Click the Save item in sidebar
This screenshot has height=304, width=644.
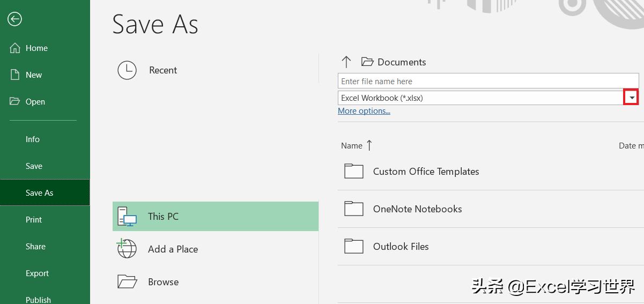(34, 166)
